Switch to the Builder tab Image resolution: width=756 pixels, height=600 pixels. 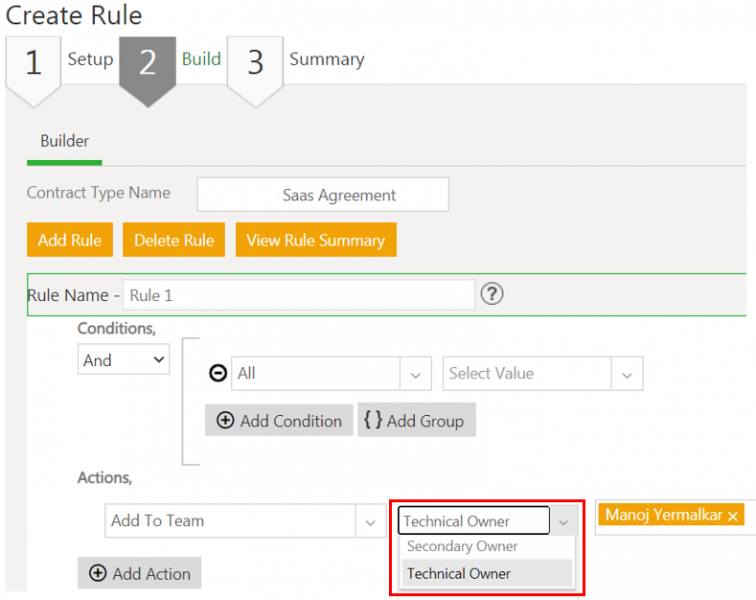(64, 141)
